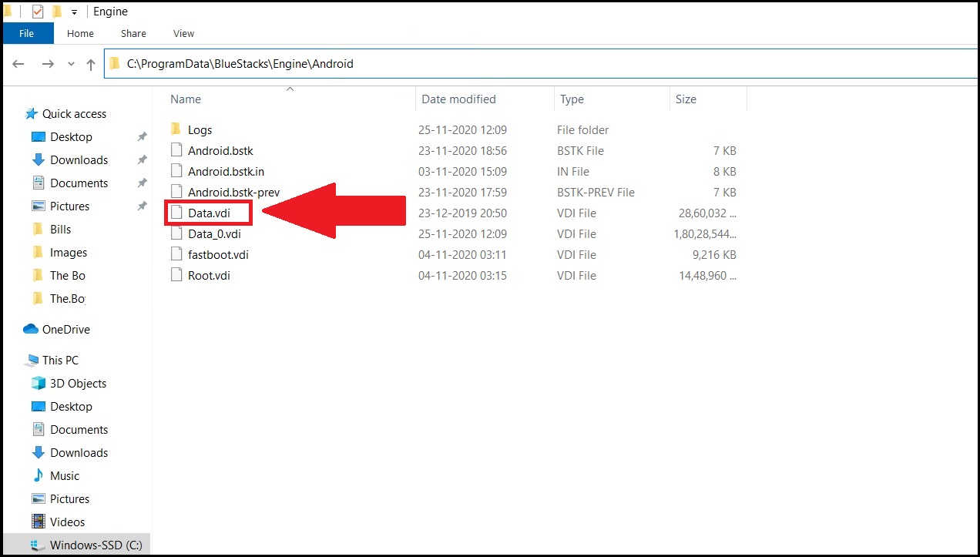
Task: Open Quick access in the navigation pane
Action: pyautogui.click(x=74, y=113)
